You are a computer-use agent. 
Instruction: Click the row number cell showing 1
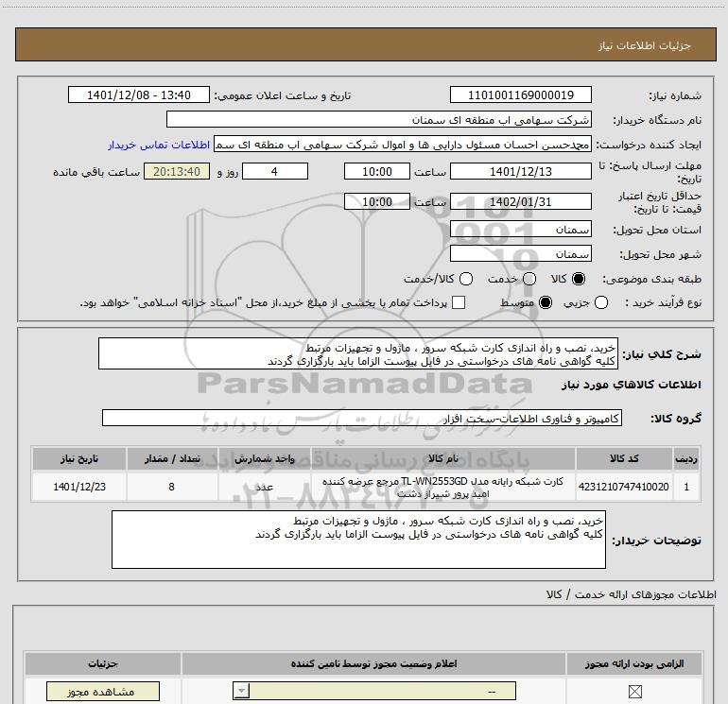point(686,487)
